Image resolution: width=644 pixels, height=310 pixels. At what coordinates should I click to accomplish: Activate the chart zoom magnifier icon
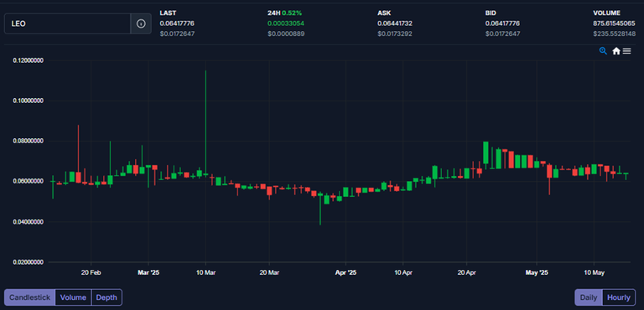point(603,51)
